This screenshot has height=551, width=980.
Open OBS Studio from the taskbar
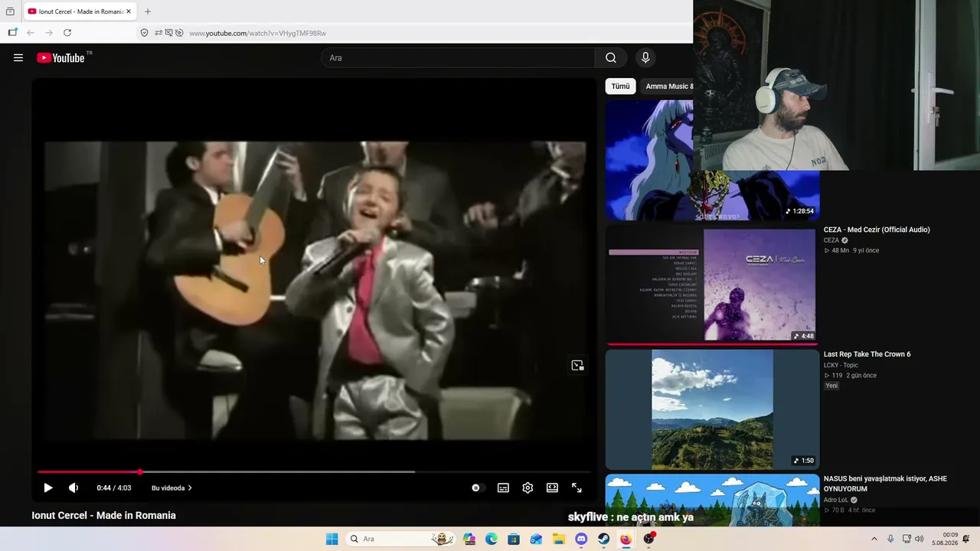(648, 539)
